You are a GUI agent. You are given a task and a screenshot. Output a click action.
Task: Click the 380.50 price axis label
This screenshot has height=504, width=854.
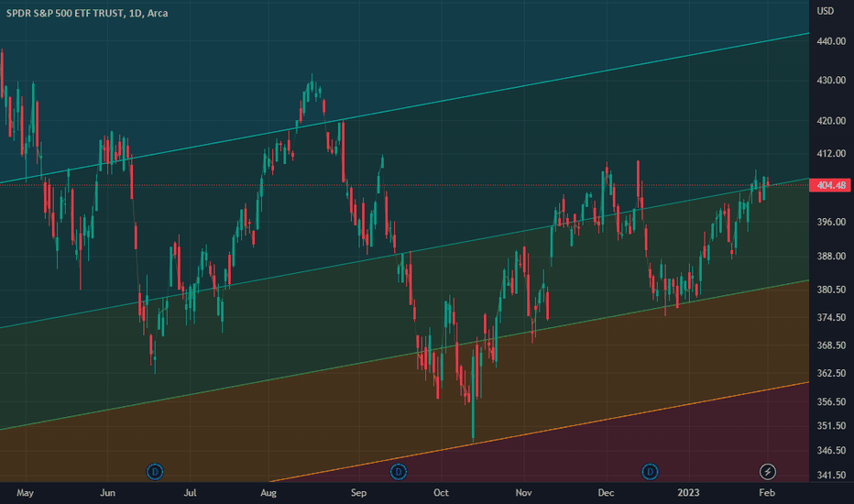pos(831,290)
